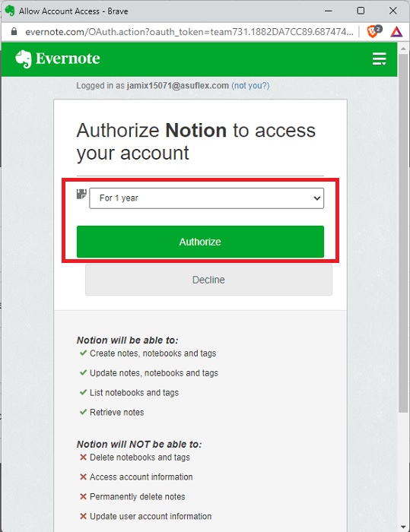The height and width of the screenshot is (532, 410).
Task: Click the Brave Rewards triangle icon
Action: [396, 32]
